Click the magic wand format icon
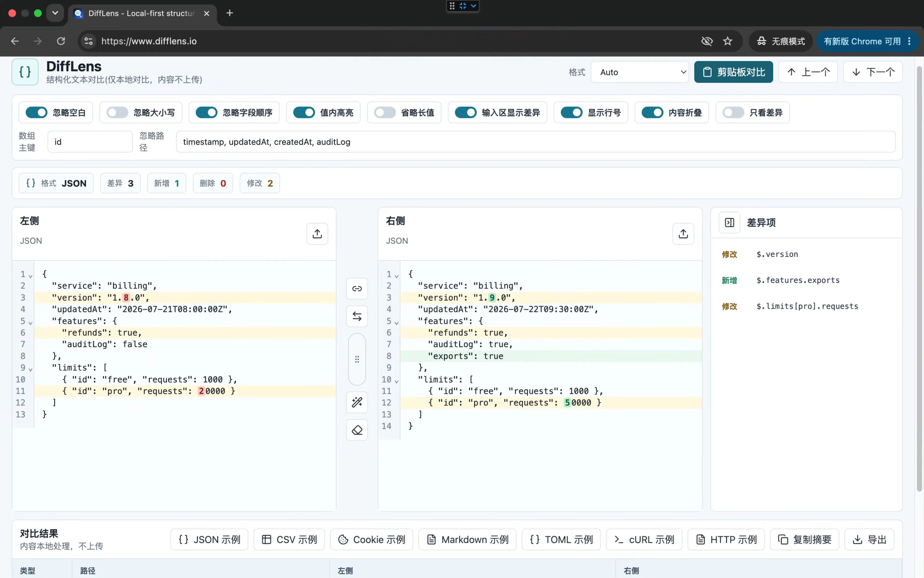924x578 pixels. pyautogui.click(x=357, y=402)
